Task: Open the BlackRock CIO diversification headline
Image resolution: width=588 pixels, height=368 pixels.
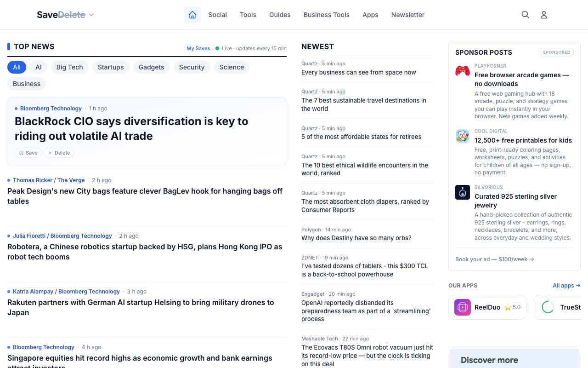Action: point(131,129)
